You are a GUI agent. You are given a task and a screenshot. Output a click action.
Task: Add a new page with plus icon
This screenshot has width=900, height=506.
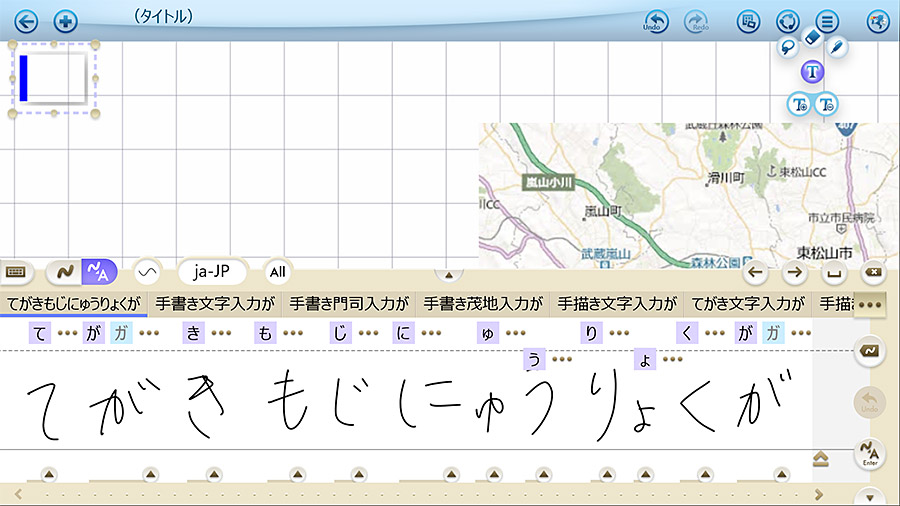(x=66, y=21)
